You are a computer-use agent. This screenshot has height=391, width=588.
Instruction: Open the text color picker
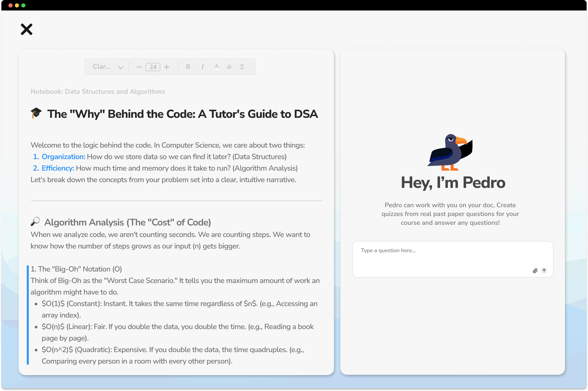217,67
